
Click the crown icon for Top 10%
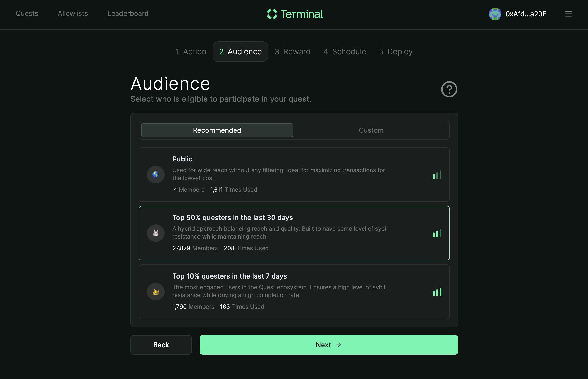(156, 292)
